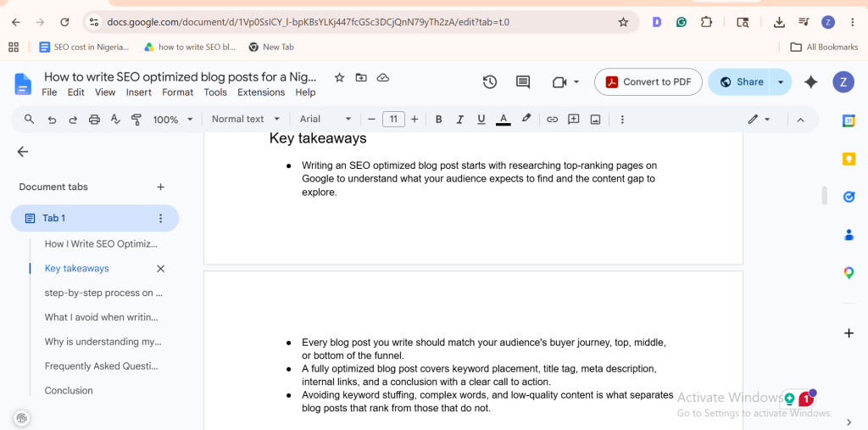868x430 pixels.
Task: Insert a link
Action: coord(552,119)
